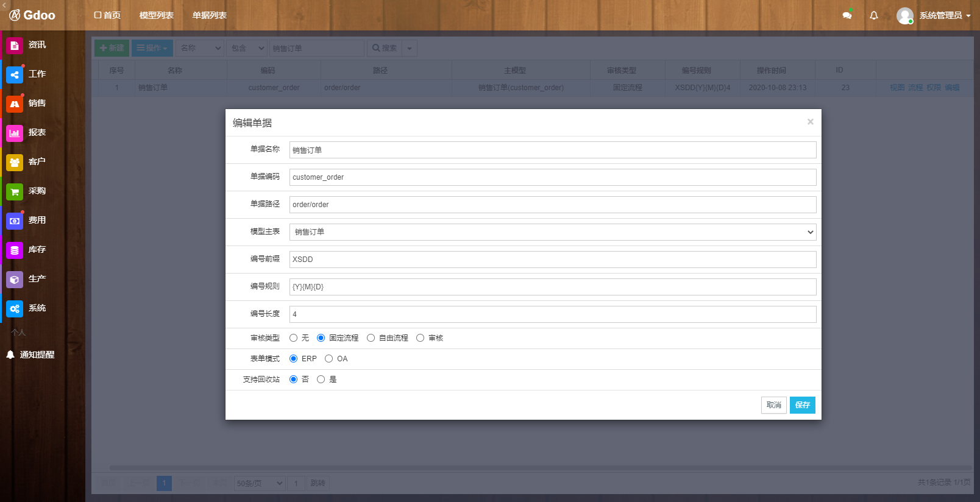Click the 编号前缀 input field
Viewport: 980px width, 502px height.
[x=553, y=260]
